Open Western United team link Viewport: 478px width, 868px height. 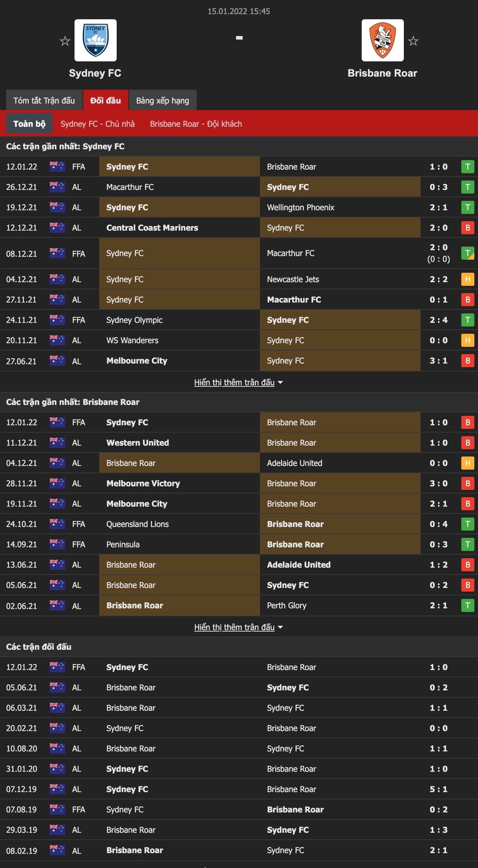click(x=138, y=443)
